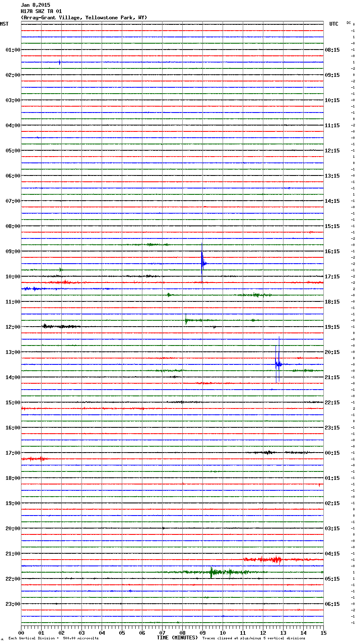Select the 10:00 MST time label
357x644 pixels.
(x=13, y=277)
